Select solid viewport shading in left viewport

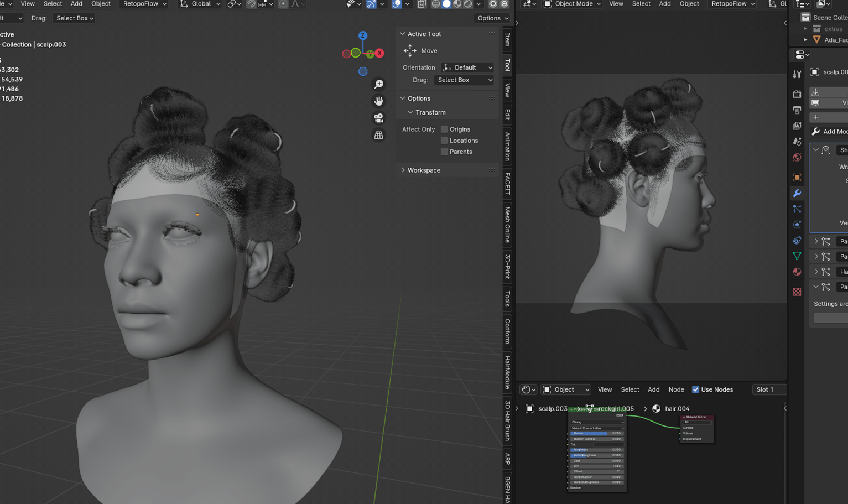446,4
